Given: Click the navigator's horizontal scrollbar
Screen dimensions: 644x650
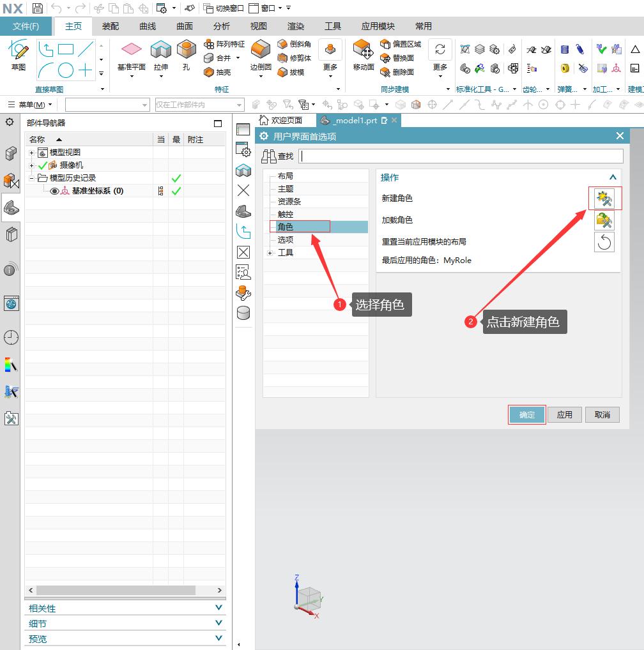Looking at the screenshot, I should click(115, 591).
